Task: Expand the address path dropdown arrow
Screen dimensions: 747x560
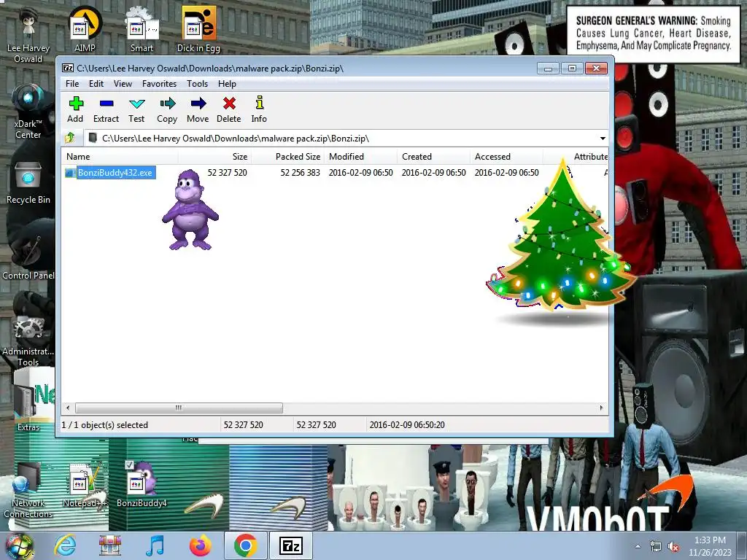Action: (x=603, y=139)
